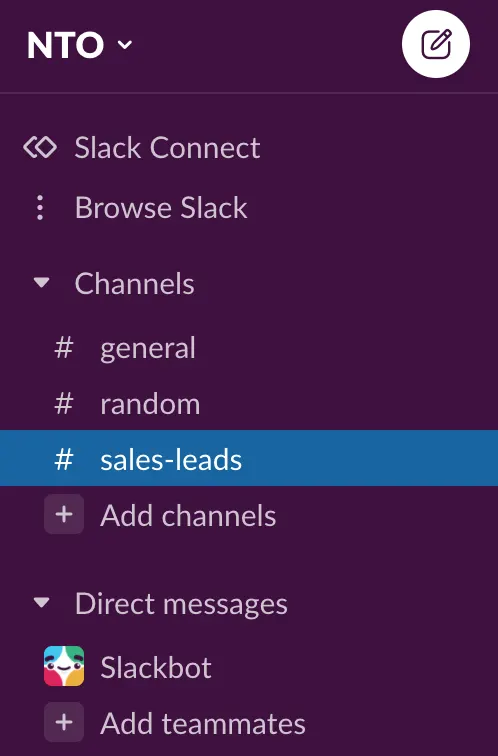Click the compose new message icon
Screen dimensions: 498x756
point(436,44)
